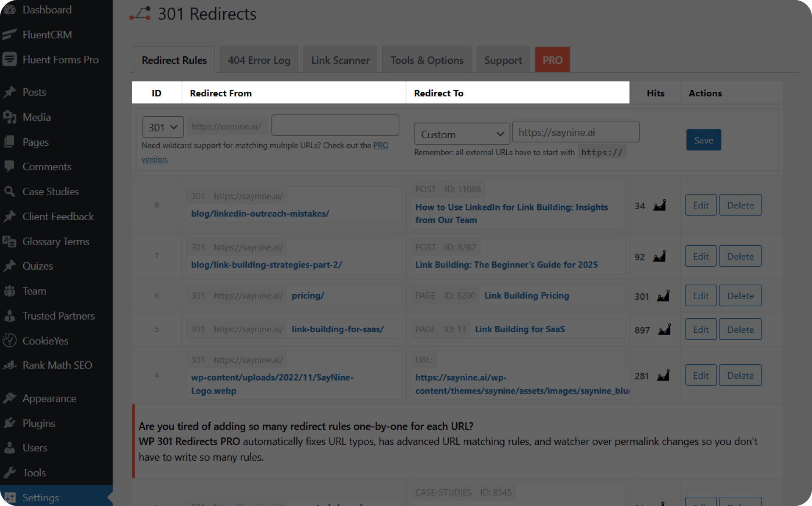
Task: Open hits chart icon for pricing row
Action: [x=663, y=295]
